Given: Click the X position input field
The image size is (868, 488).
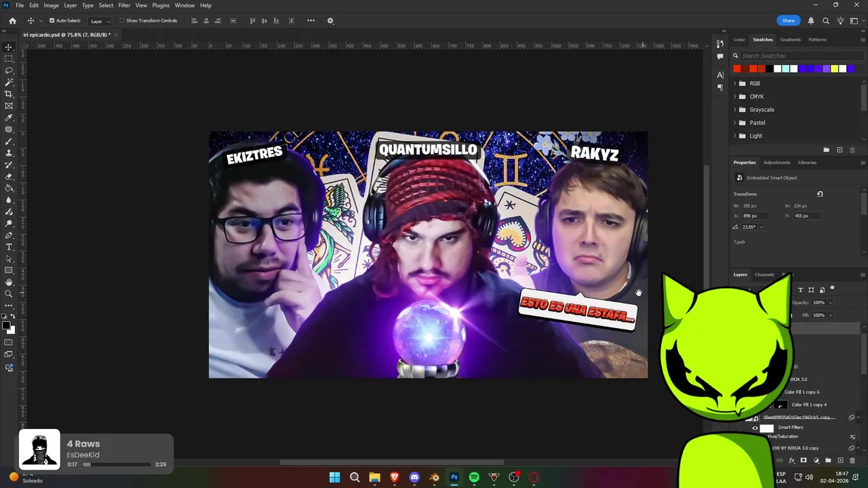Looking at the screenshot, I should coord(757,216).
